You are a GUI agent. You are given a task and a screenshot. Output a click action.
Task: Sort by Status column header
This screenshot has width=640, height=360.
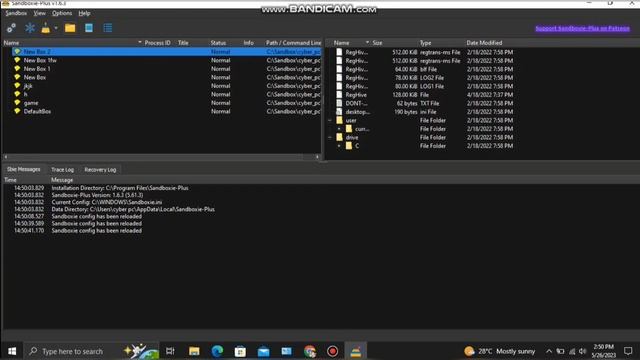tap(218, 42)
